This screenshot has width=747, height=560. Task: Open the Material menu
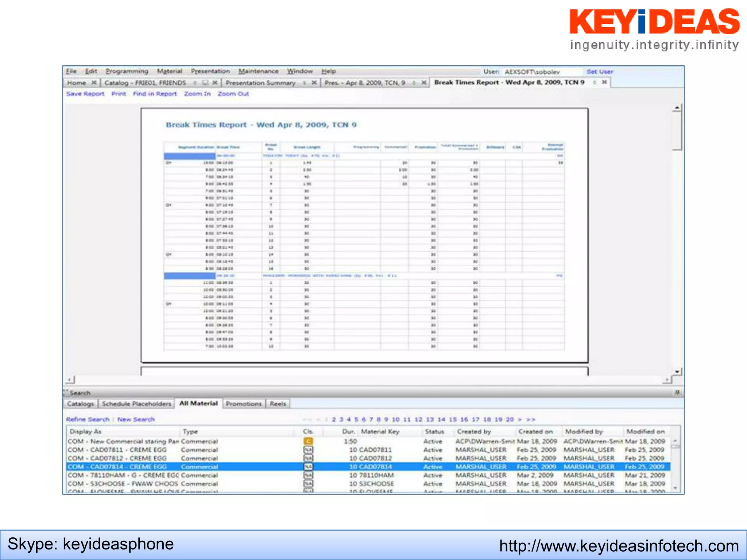[x=170, y=71]
